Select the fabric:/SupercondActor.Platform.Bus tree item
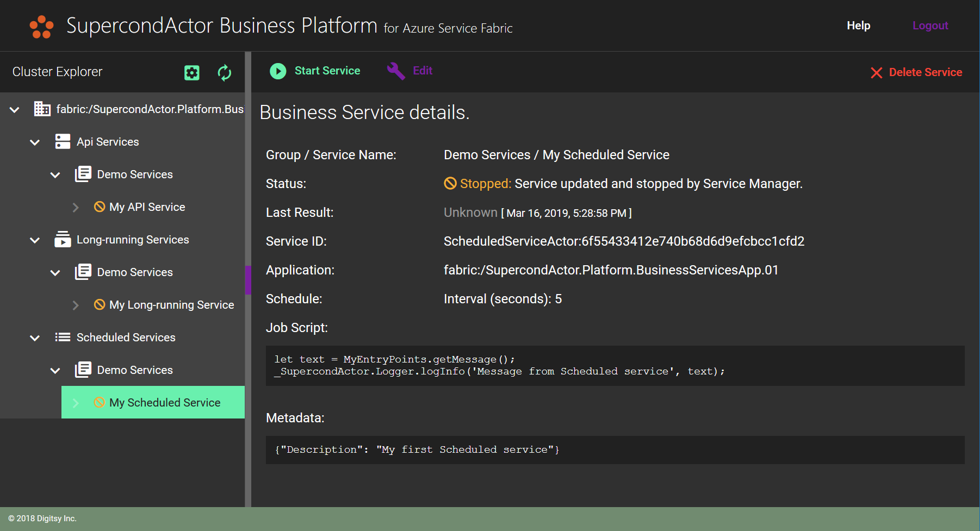Screen dimensions: 980x531 (150, 109)
